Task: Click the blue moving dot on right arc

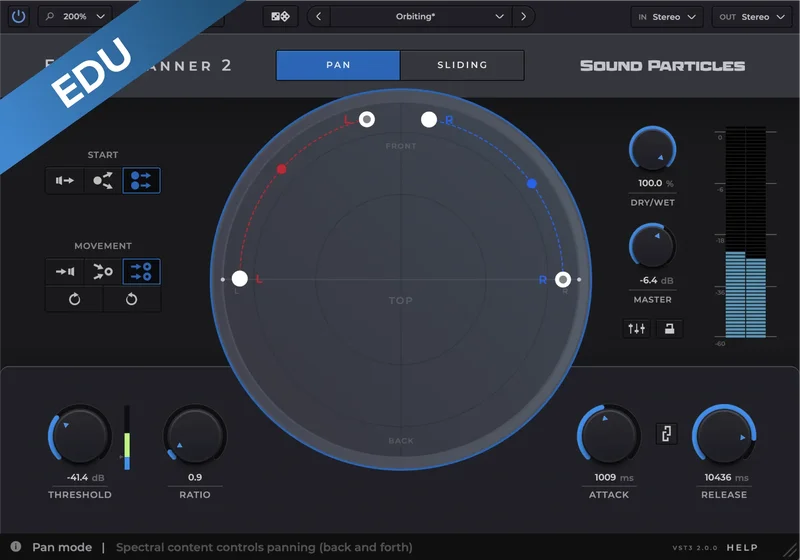Action: [x=532, y=184]
